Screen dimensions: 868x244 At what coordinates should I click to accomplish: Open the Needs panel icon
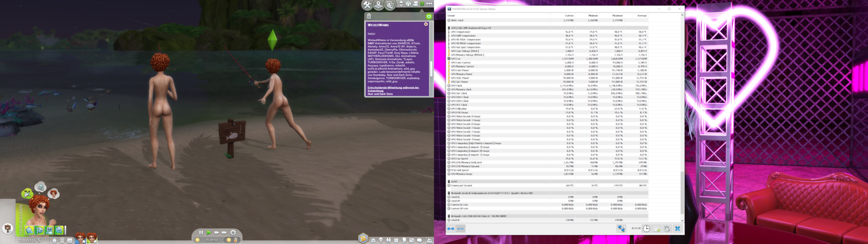[411, 240]
